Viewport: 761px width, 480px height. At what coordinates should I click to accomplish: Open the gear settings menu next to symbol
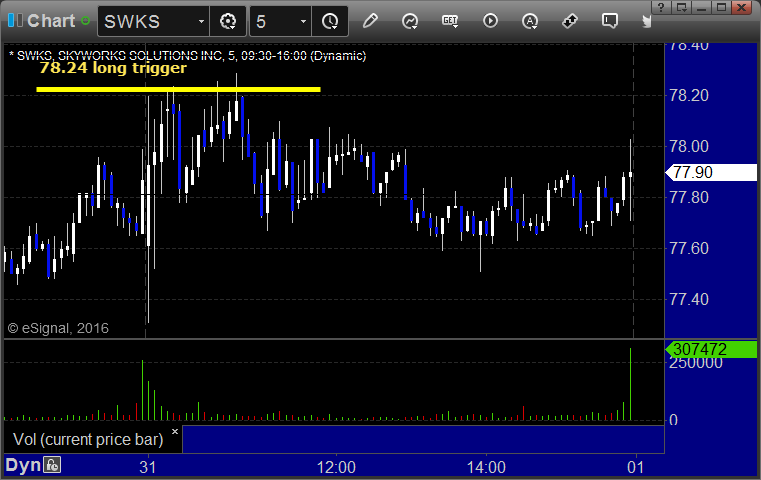coord(228,21)
